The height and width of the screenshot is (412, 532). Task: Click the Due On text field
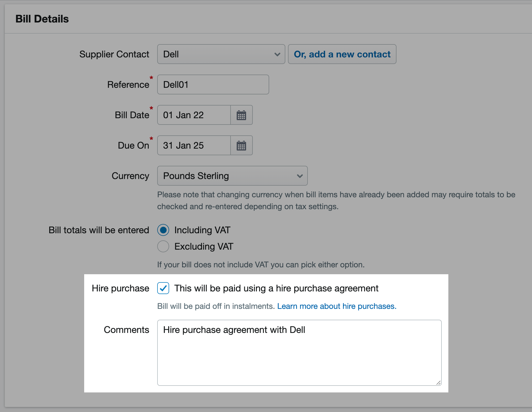tap(193, 145)
